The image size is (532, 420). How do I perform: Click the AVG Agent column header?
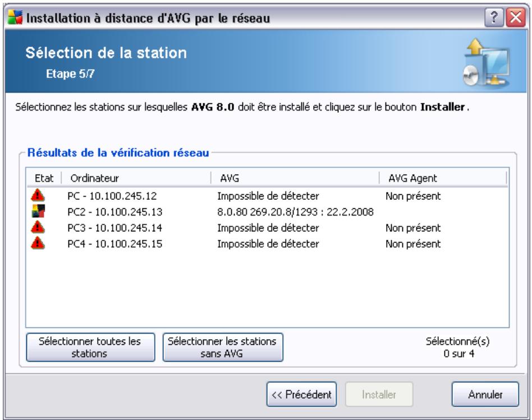[x=443, y=178]
